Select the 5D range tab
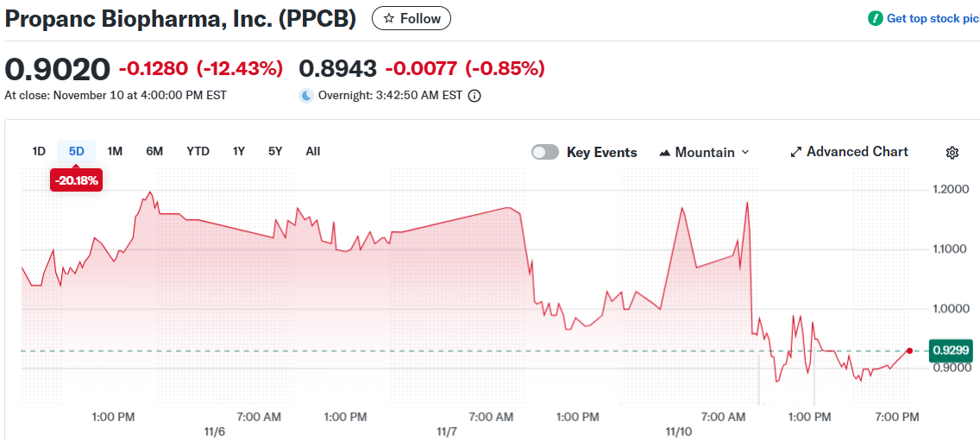 click(x=77, y=151)
